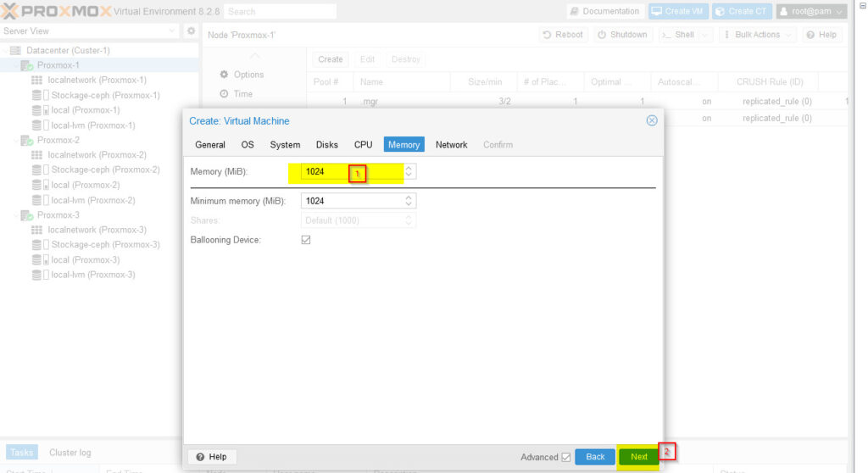Click the localnetwork (Proxmox-1) grid icon

36,81
